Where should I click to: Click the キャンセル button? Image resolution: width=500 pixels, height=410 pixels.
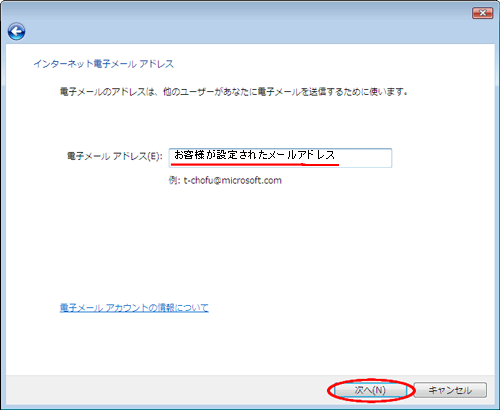coord(450,390)
